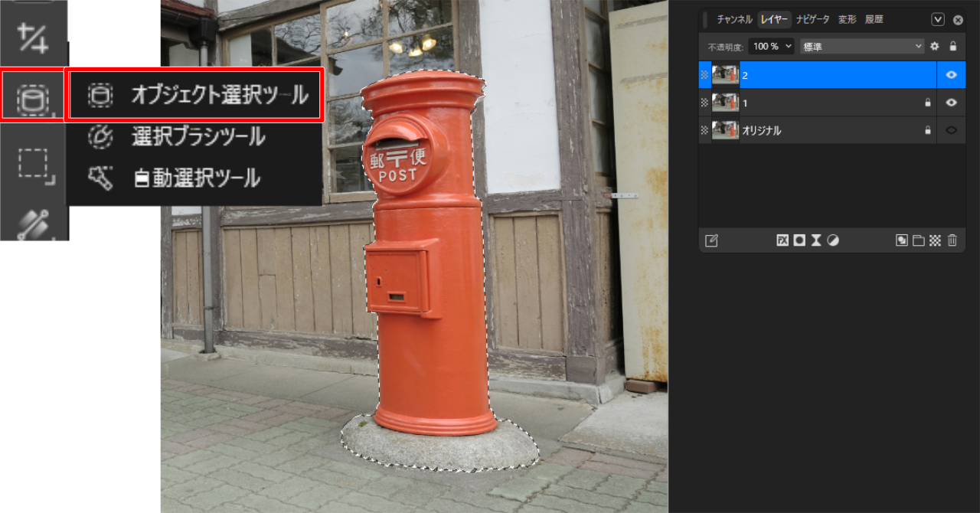The width and height of the screenshot is (980, 513).
Task: Switch to the チャンネル tab
Action: point(734,20)
